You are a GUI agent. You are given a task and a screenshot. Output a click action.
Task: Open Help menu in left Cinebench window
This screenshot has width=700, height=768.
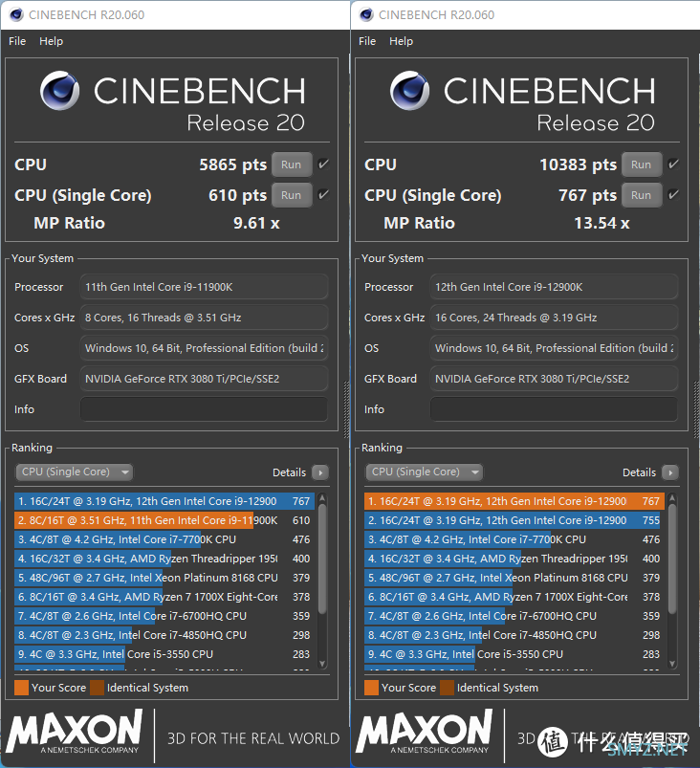point(51,41)
